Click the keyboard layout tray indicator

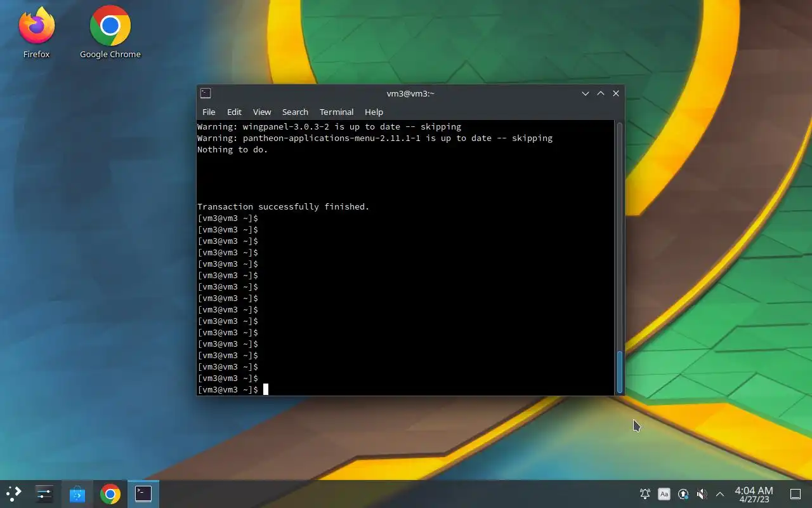664,494
